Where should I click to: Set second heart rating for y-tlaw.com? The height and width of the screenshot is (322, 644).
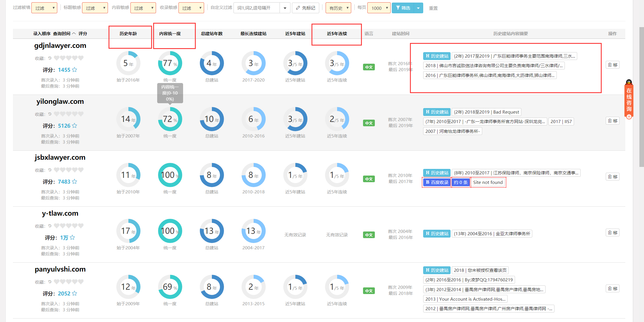coord(63,226)
